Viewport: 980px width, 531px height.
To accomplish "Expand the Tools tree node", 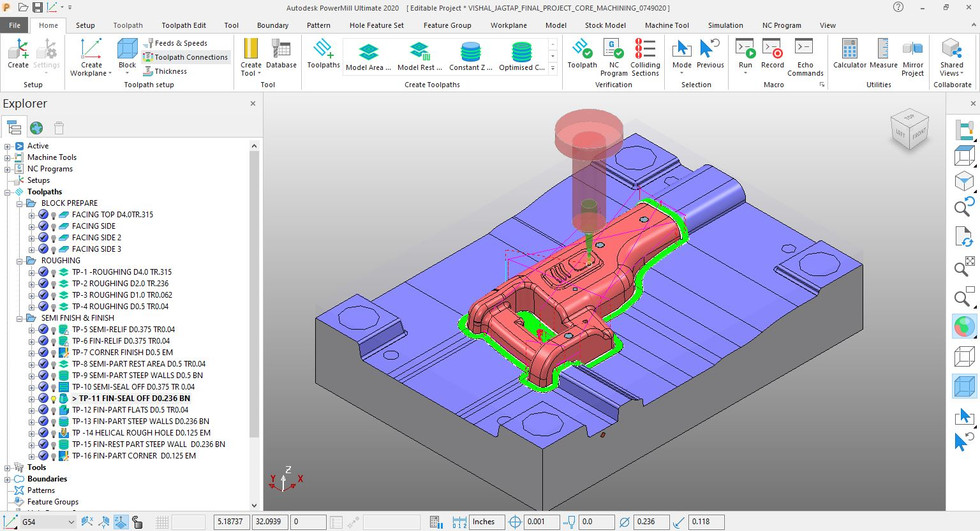I will coord(8,467).
